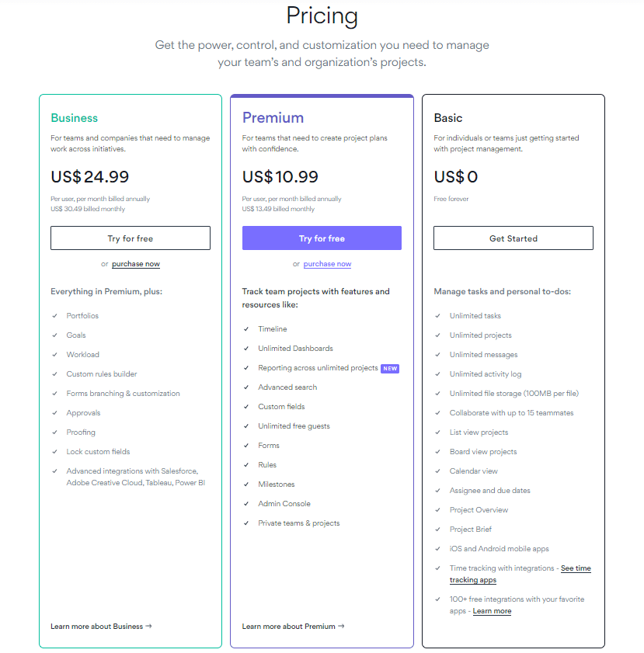Viewport: 644px width, 653px height.
Task: Click the checkmark icon next to Timeline
Action: [x=246, y=329]
